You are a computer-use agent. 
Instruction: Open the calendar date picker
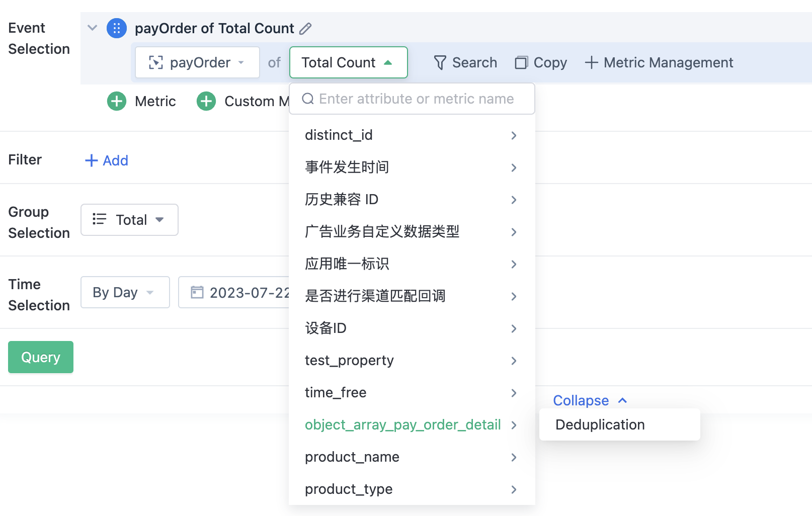(x=196, y=292)
